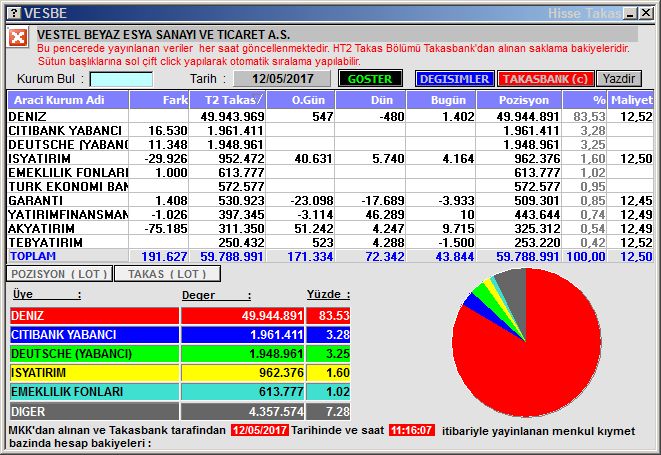Viewport: 661px width, 455px height.
Task: Select the YATIRIMFINANSMAN table row name
Action: point(68,215)
